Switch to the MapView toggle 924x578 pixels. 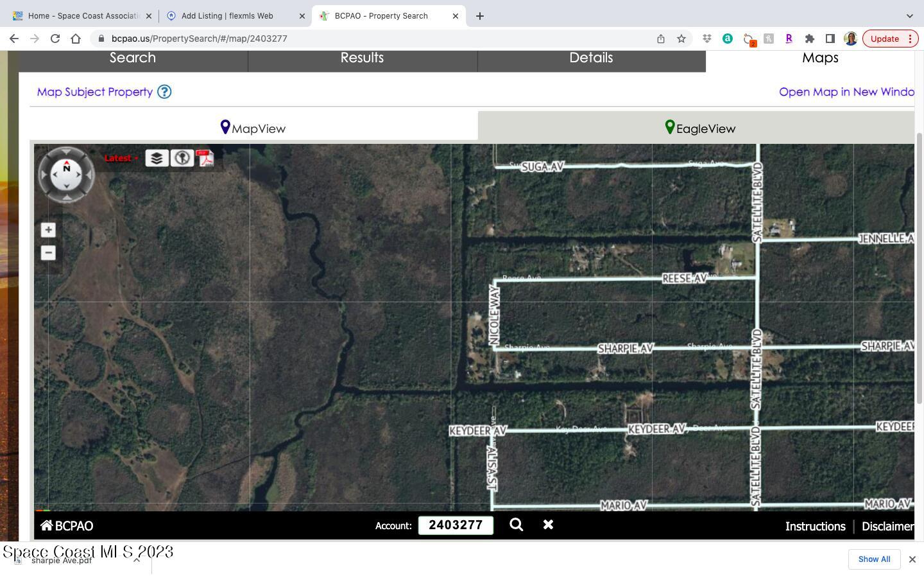(x=253, y=128)
